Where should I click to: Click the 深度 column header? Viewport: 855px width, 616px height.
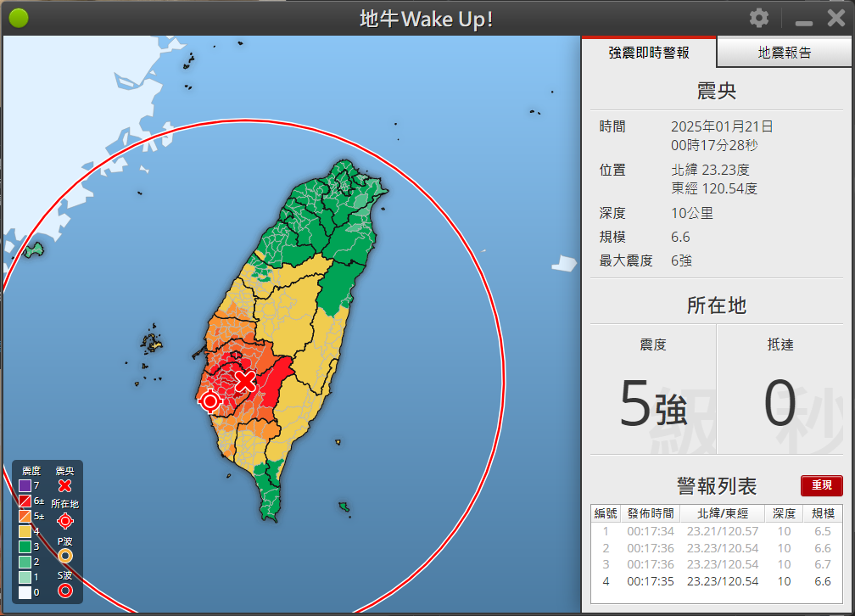(784, 513)
